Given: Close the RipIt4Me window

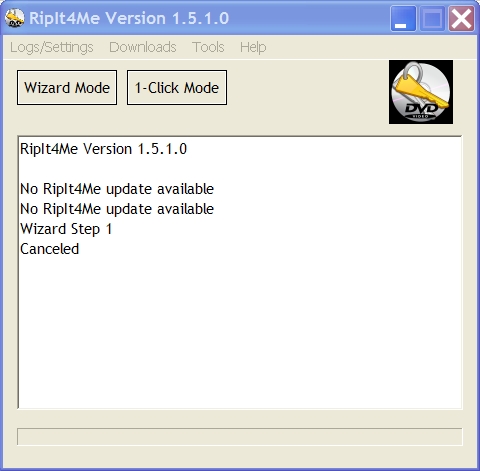Looking at the screenshot, I should [461, 18].
